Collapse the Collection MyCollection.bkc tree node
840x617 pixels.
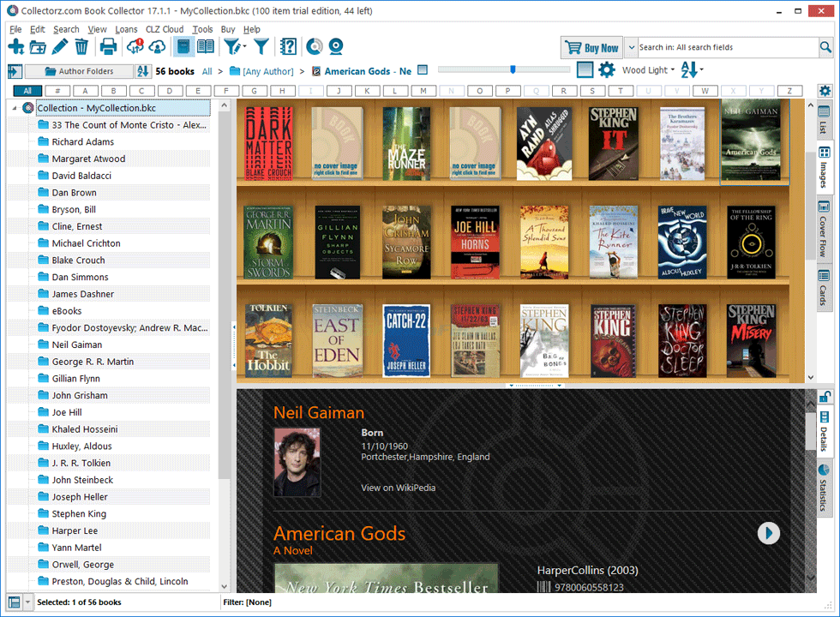coord(15,108)
